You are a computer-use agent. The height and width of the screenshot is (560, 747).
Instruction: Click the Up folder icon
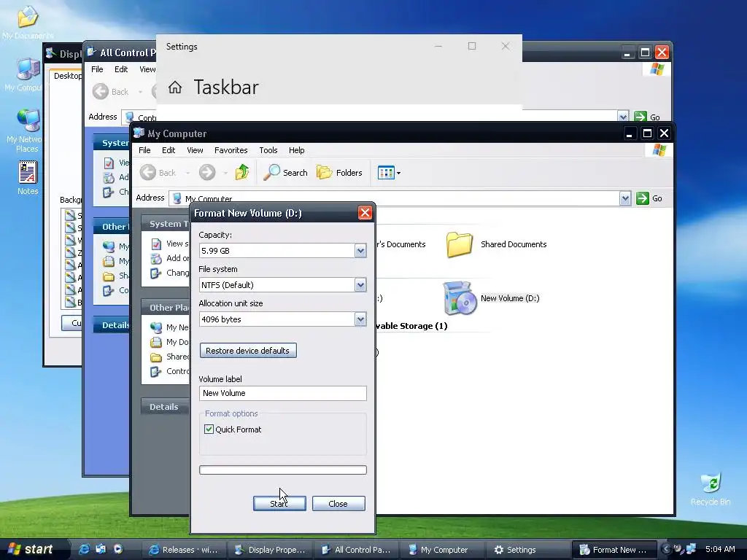[x=242, y=172]
